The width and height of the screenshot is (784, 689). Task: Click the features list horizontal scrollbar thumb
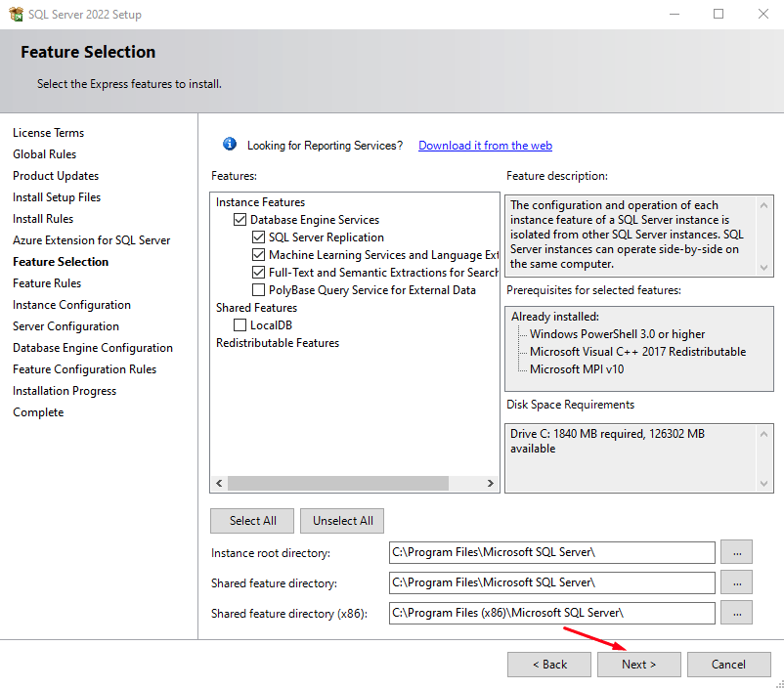[338, 483]
